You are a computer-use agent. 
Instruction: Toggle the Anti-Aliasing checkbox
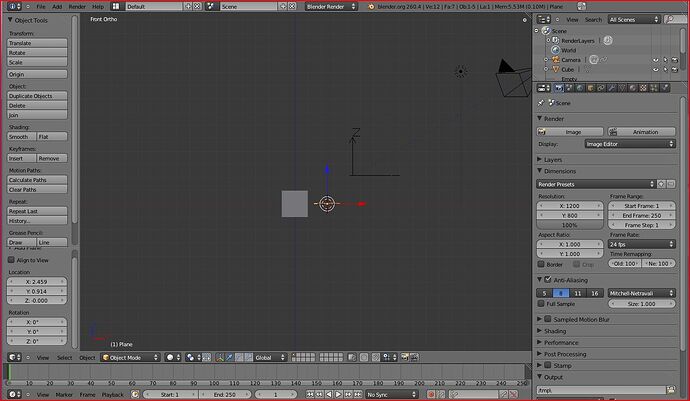click(548, 280)
